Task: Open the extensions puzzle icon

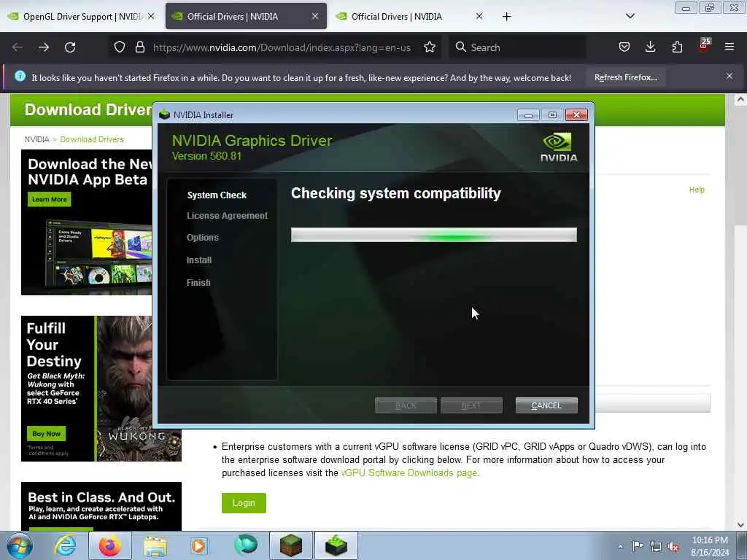Action: (677, 47)
